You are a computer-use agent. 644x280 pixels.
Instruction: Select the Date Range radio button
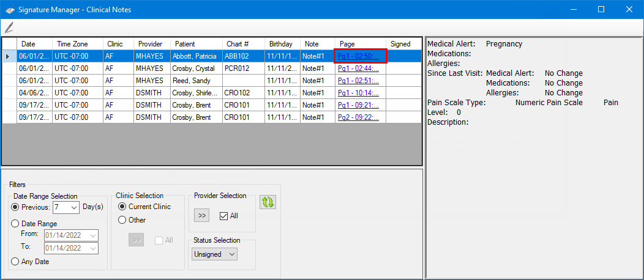(16, 224)
